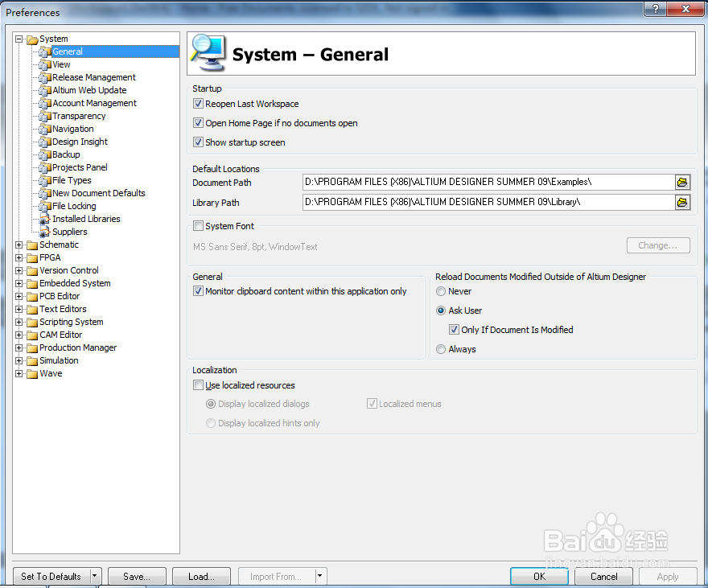Click the Account Management page icon
708x588 pixels.
[45, 104]
